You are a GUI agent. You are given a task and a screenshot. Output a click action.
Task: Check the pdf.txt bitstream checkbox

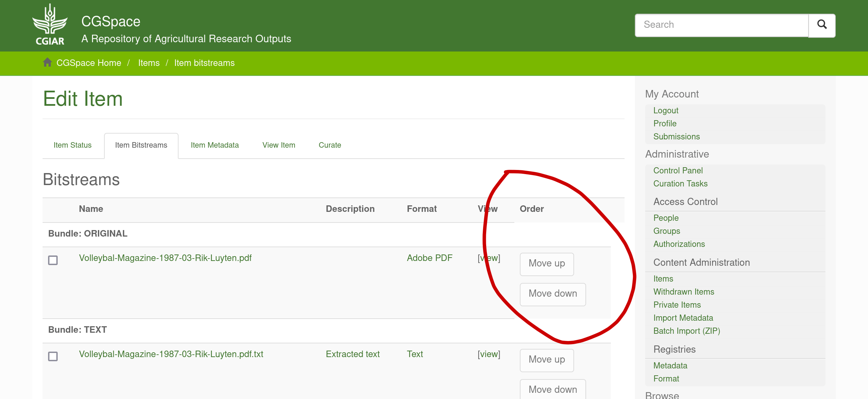53,356
